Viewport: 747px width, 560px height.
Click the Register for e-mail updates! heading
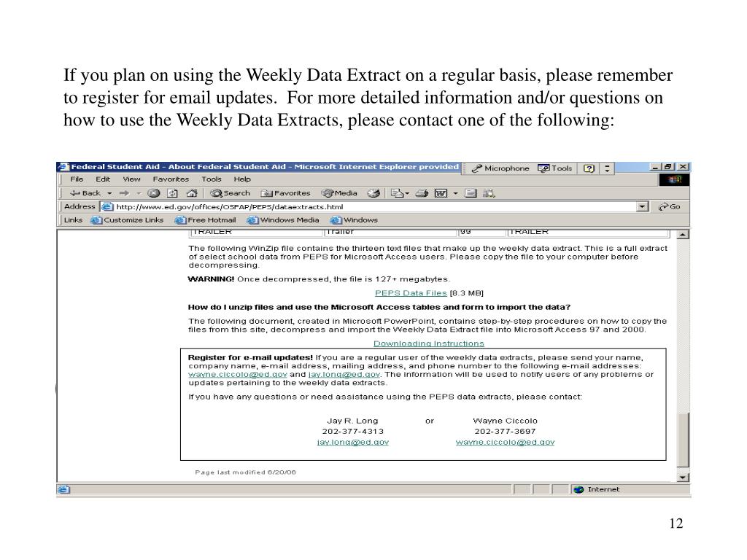pos(251,357)
